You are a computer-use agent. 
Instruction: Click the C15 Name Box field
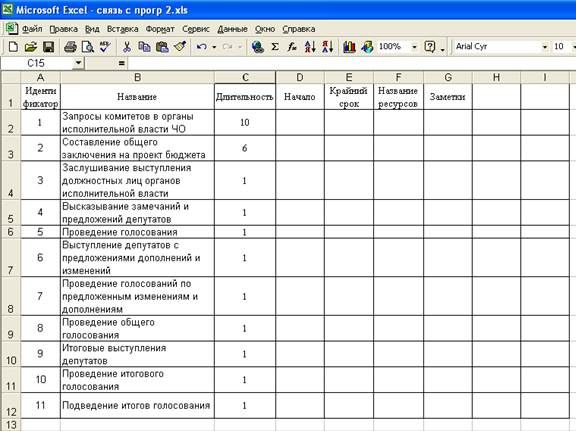coord(37,63)
